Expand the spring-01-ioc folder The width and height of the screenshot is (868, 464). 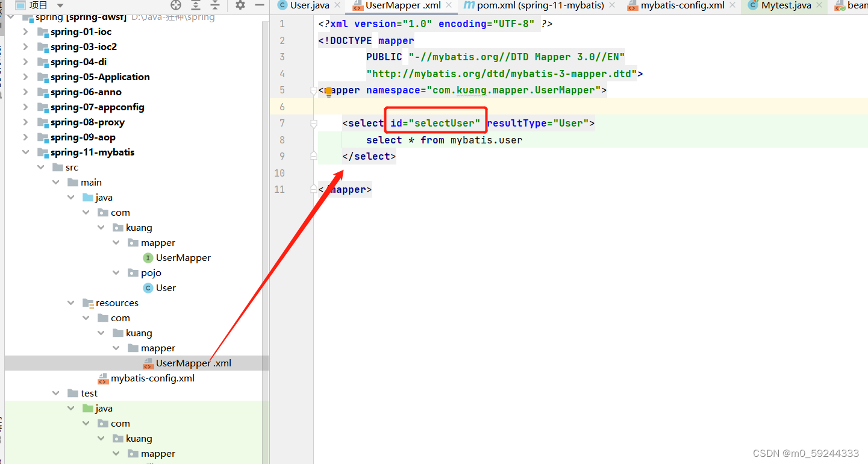(x=26, y=31)
